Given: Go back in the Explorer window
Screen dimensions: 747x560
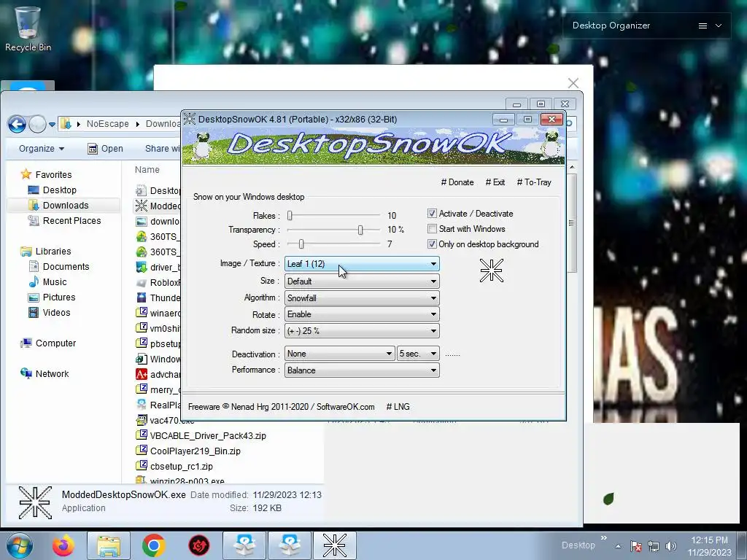Looking at the screenshot, I should [x=17, y=124].
